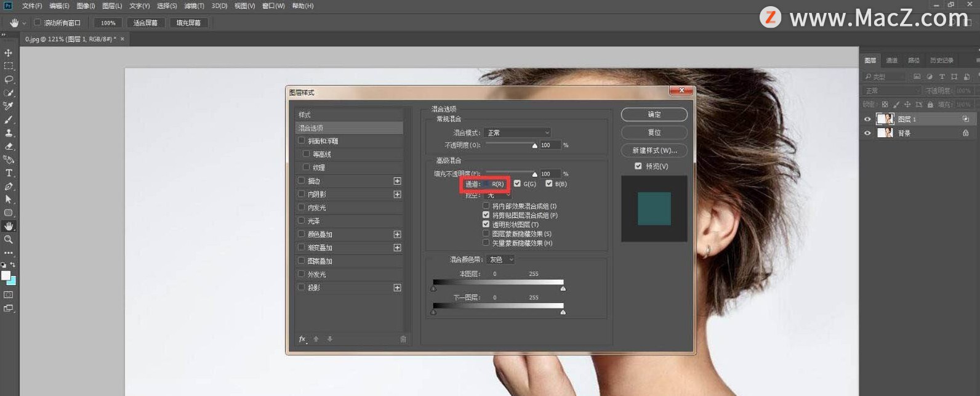Open the 混合颜色带 灰色 dropdown
This screenshot has height=396, width=980.
tap(501, 259)
